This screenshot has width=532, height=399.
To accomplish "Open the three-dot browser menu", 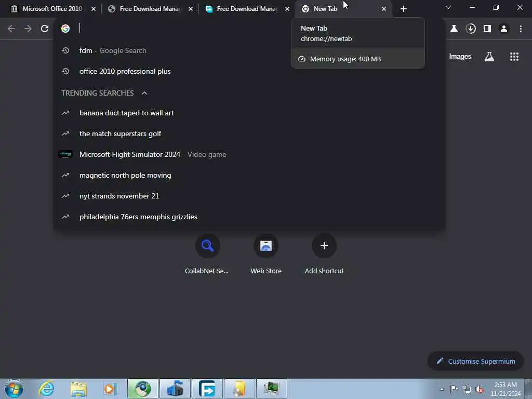I will (521, 29).
